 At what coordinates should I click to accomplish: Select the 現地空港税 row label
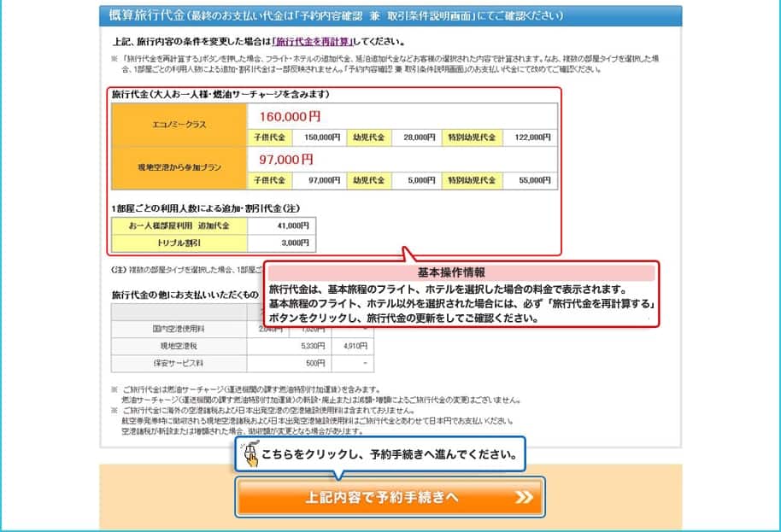179,347
